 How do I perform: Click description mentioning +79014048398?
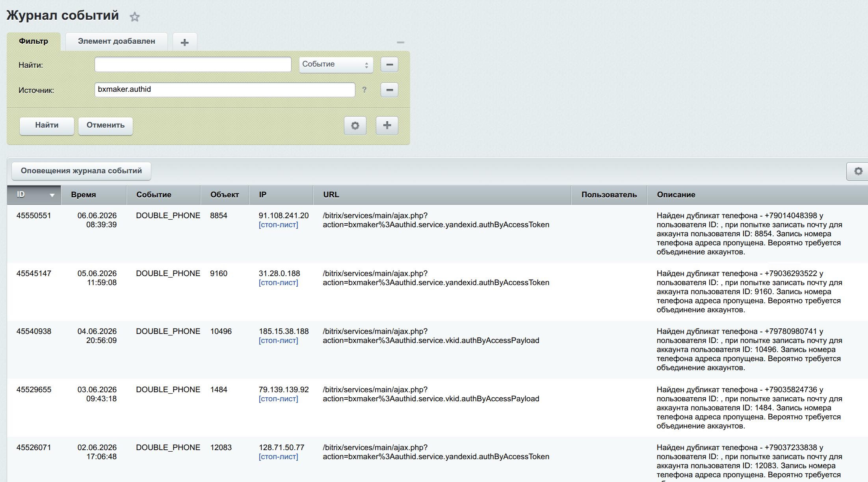coord(749,234)
